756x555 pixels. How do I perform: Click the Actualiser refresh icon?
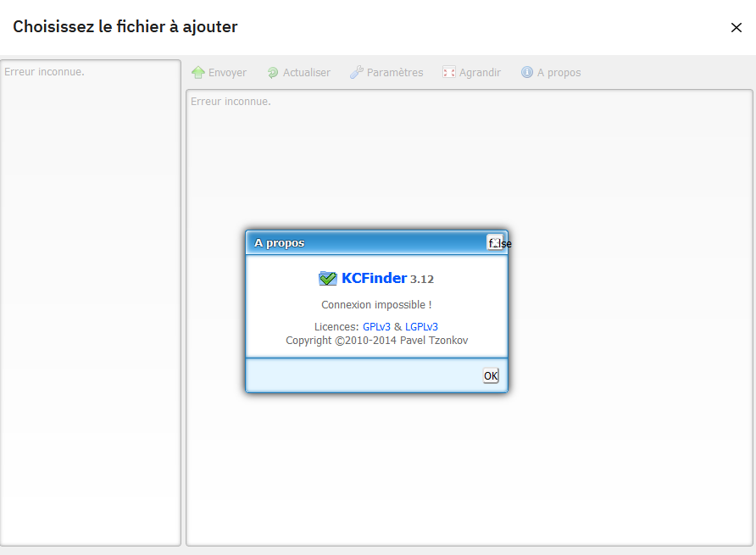coord(273,73)
